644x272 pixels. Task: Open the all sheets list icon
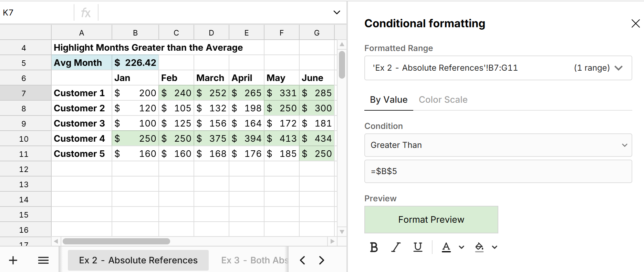[x=43, y=260]
